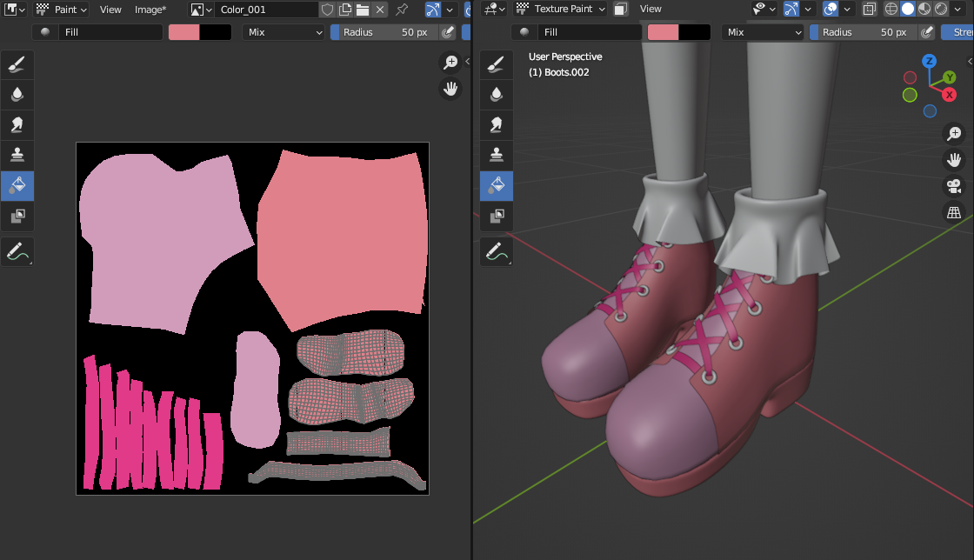Open the 3D viewport Mix blend mode dropdown

pos(763,32)
